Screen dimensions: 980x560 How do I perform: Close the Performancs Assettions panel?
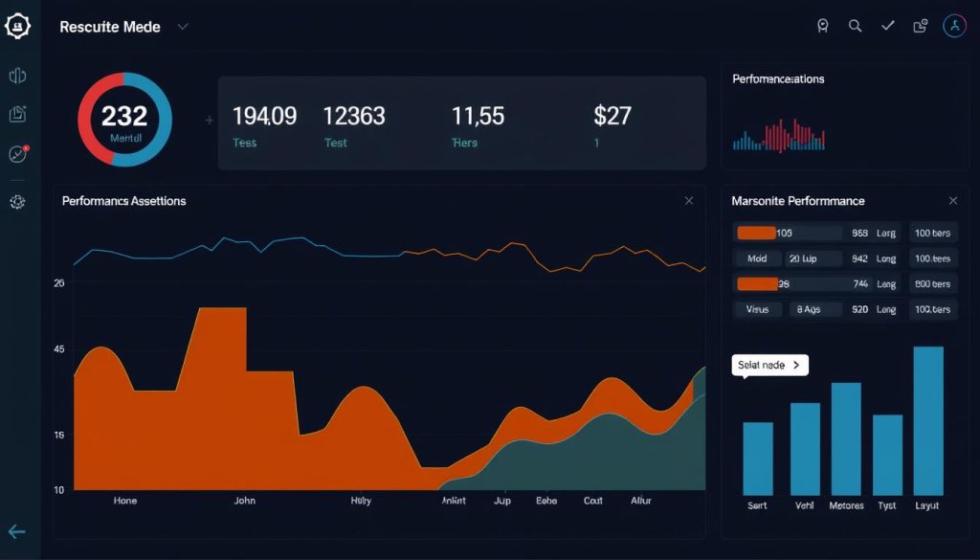click(689, 201)
